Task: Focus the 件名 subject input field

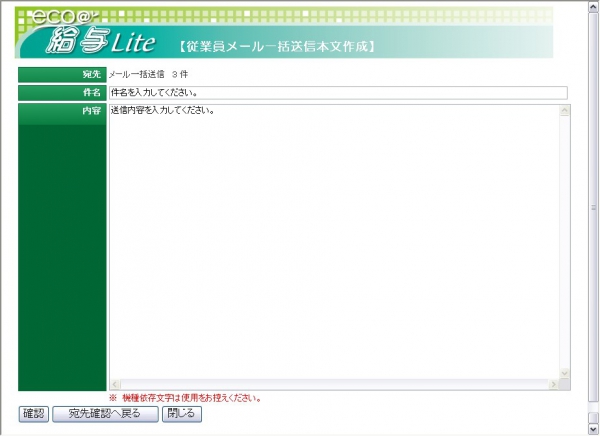Action: [x=338, y=93]
